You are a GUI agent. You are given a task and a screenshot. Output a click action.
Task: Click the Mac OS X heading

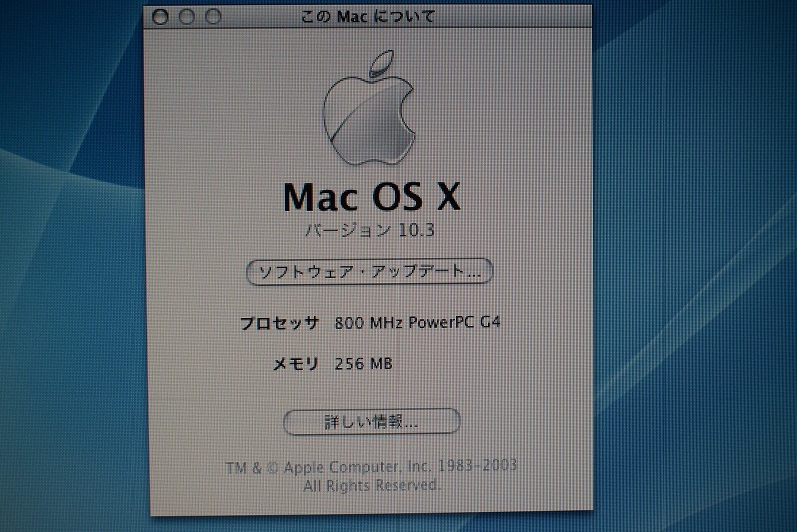[x=372, y=197]
